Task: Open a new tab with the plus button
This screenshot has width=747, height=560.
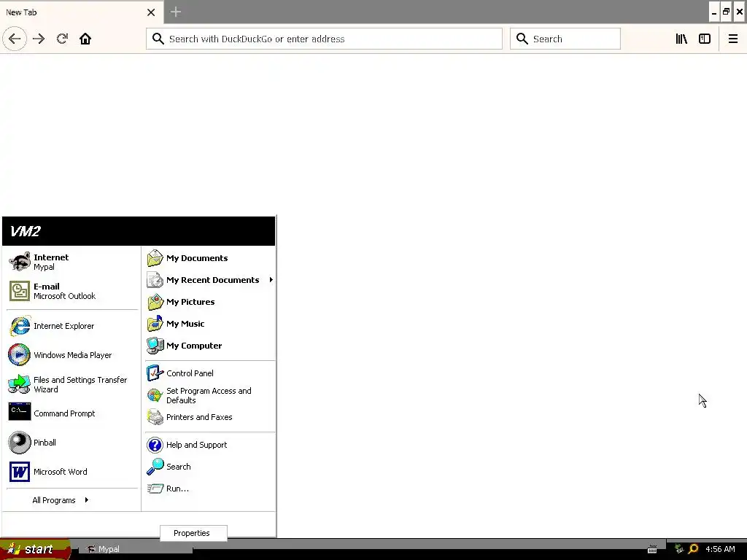Action: [x=176, y=12]
